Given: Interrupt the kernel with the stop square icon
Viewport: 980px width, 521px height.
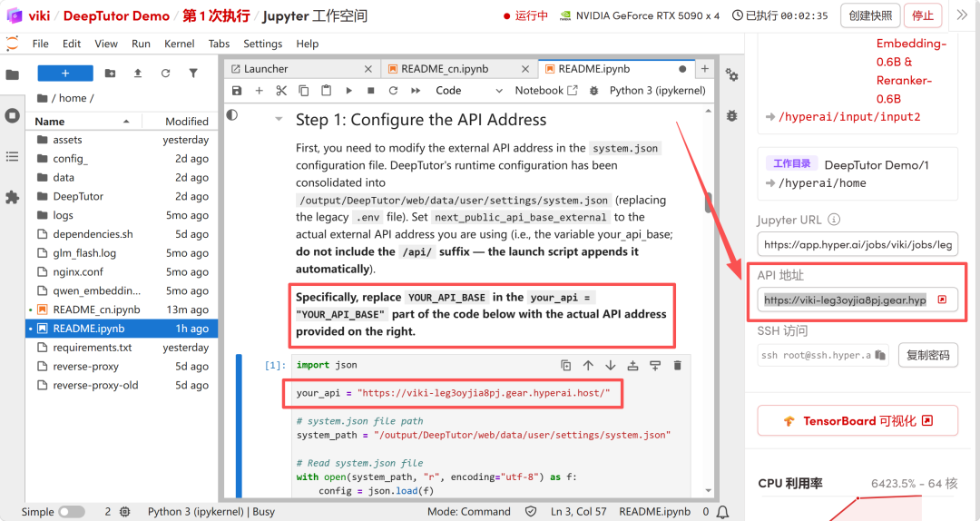Looking at the screenshot, I should pyautogui.click(x=370, y=91).
